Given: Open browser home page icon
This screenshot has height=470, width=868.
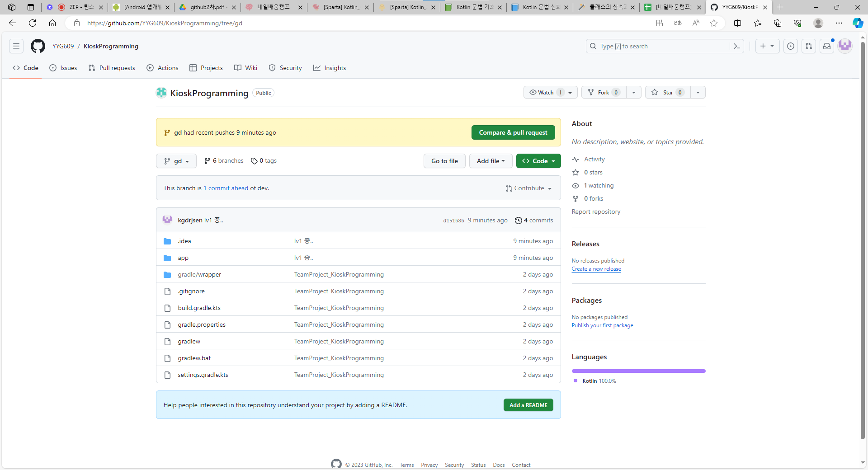Looking at the screenshot, I should (52, 23).
